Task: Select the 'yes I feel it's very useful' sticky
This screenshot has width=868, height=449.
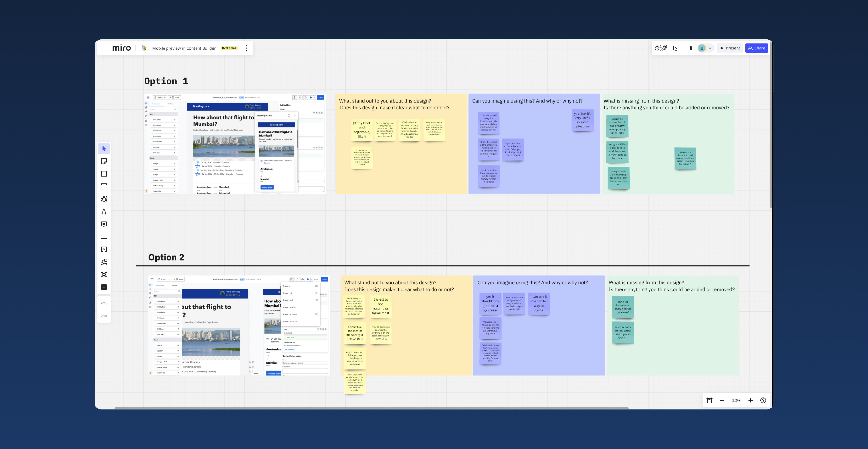Action: [x=583, y=120]
